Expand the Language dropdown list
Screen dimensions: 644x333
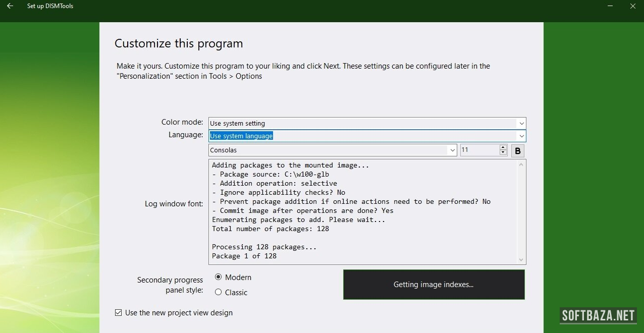(x=521, y=136)
